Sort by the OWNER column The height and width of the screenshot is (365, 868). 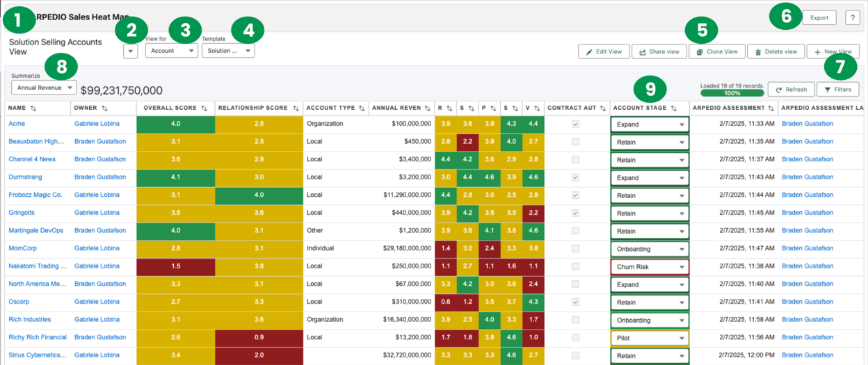104,108
